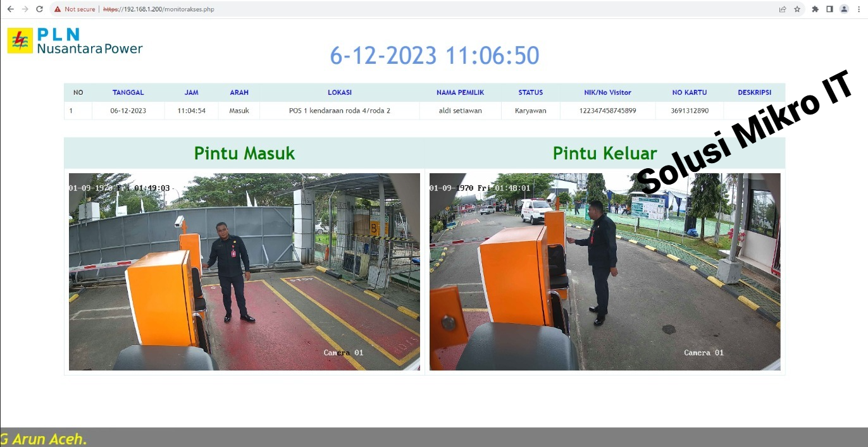The height and width of the screenshot is (447, 868).
Task: Open the Chrome profile avatar
Action: click(844, 9)
